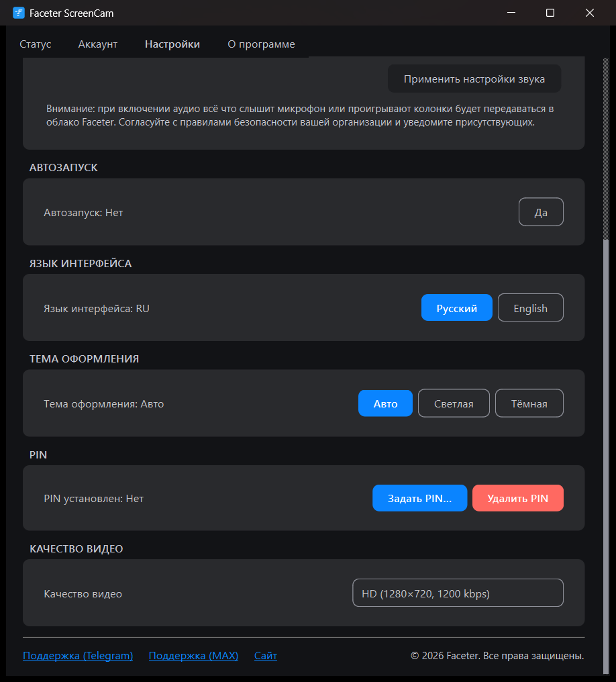The height and width of the screenshot is (682, 616).
Task: Maximize the Faceter ScreenCam window
Action: coord(550,13)
